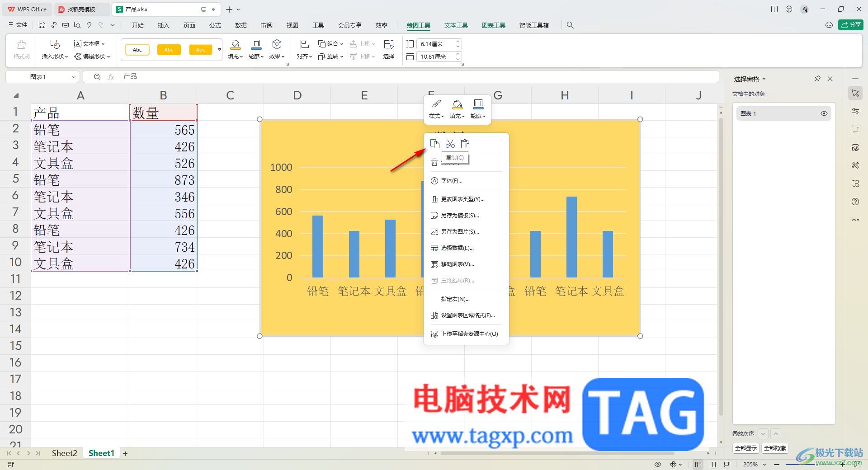Open the File (文件) menu button
The image size is (868, 470).
18,25
